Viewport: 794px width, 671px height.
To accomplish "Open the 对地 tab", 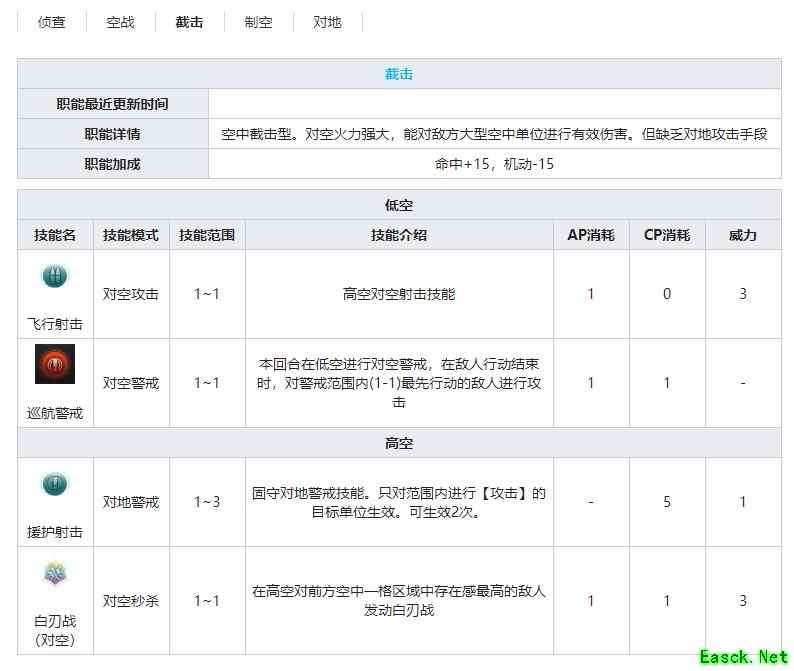I will (327, 22).
